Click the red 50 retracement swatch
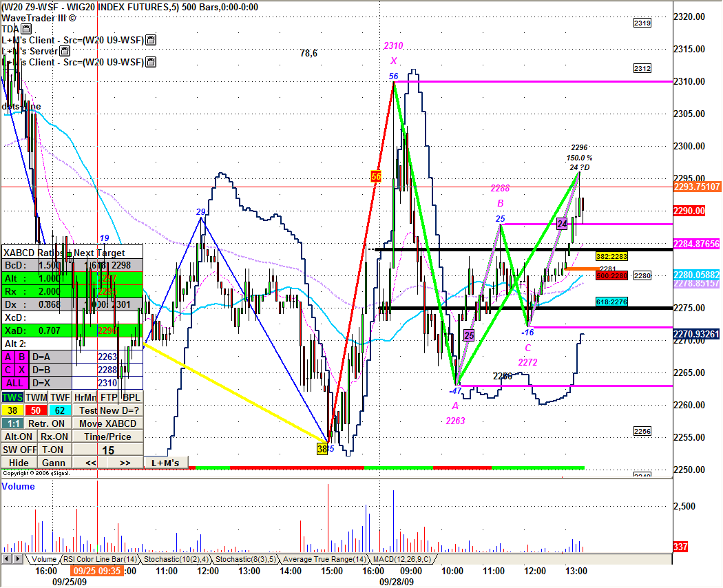Viewport: 723px width, 588px height. 36,410
